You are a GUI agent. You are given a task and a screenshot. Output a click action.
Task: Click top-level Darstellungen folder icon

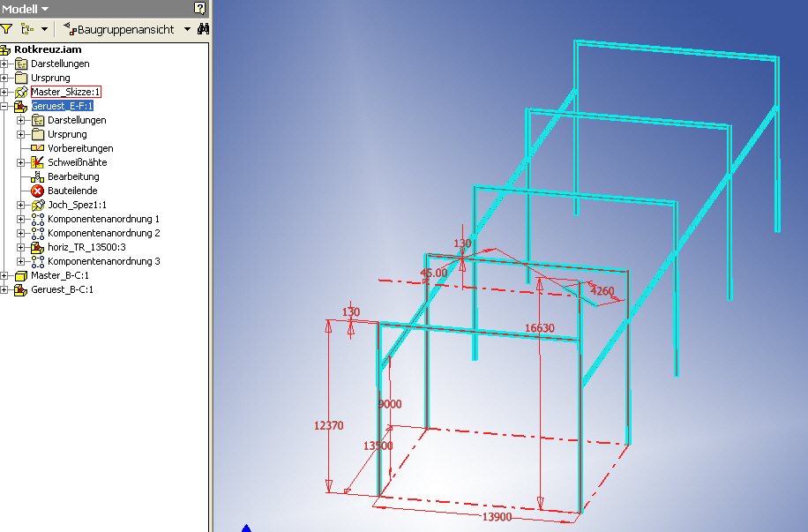pyautogui.click(x=21, y=64)
